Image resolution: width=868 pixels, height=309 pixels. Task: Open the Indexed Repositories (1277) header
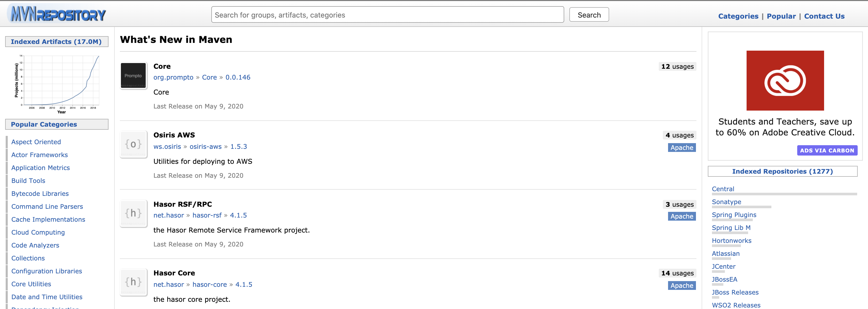coord(782,172)
